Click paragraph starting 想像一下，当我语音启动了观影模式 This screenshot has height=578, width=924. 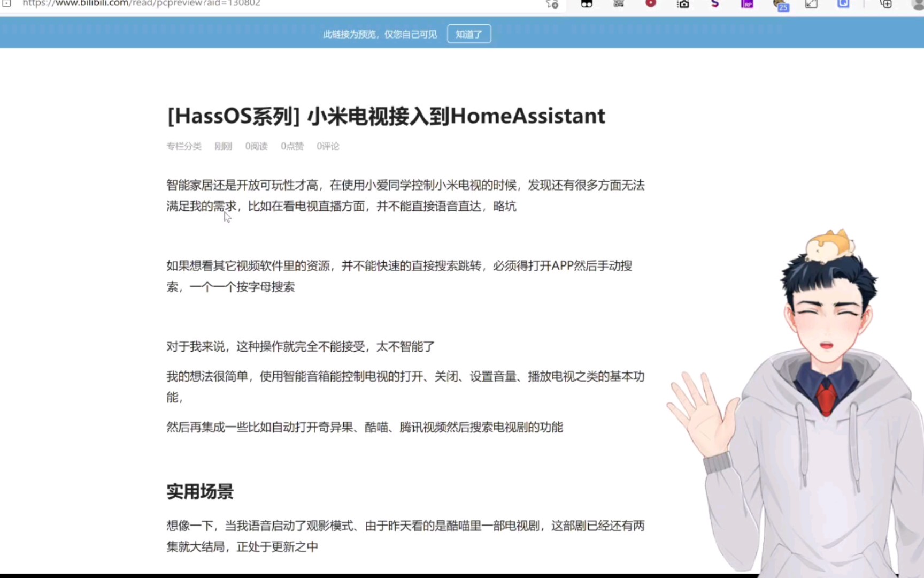(x=405, y=536)
